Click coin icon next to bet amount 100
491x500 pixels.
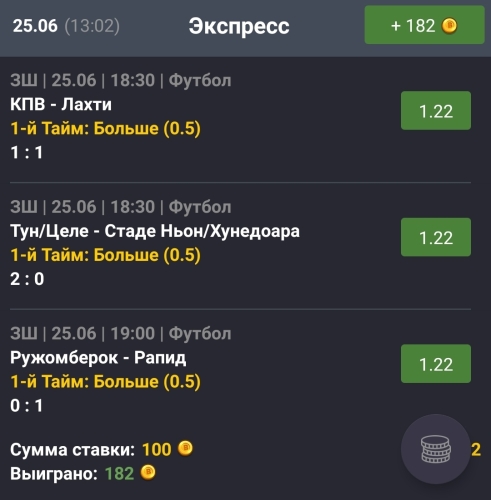(x=185, y=448)
